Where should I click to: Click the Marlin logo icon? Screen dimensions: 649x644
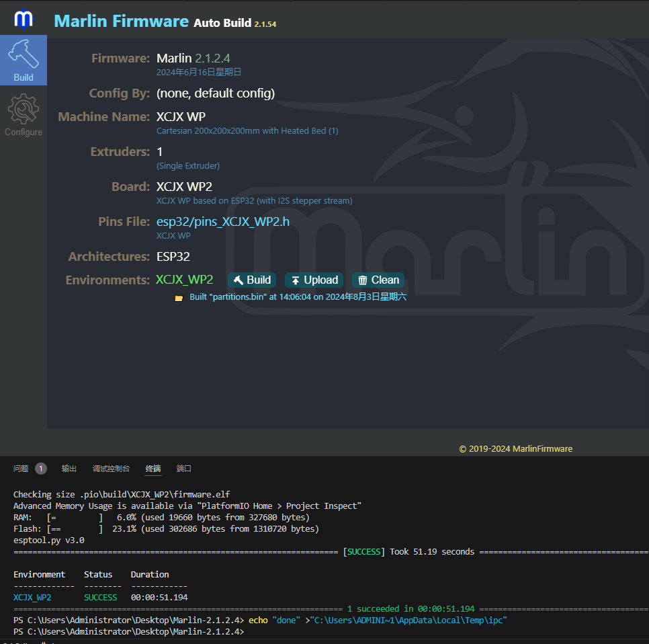pos(23,19)
